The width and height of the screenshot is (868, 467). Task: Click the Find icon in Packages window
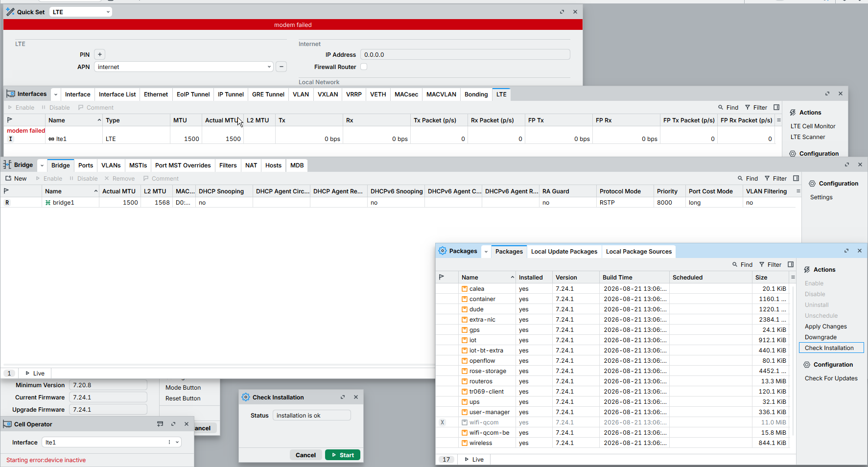coord(735,265)
